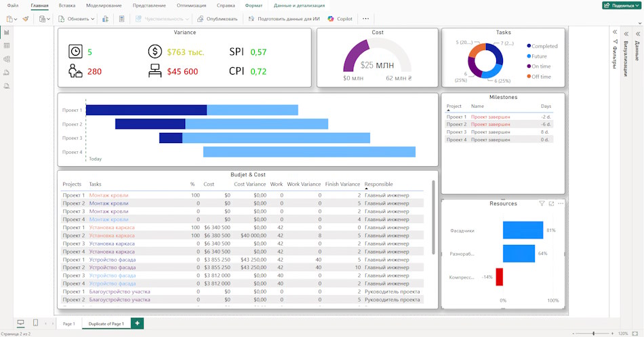Click the purple Cost gauge arc
The image size is (644, 337).
[x=355, y=55]
